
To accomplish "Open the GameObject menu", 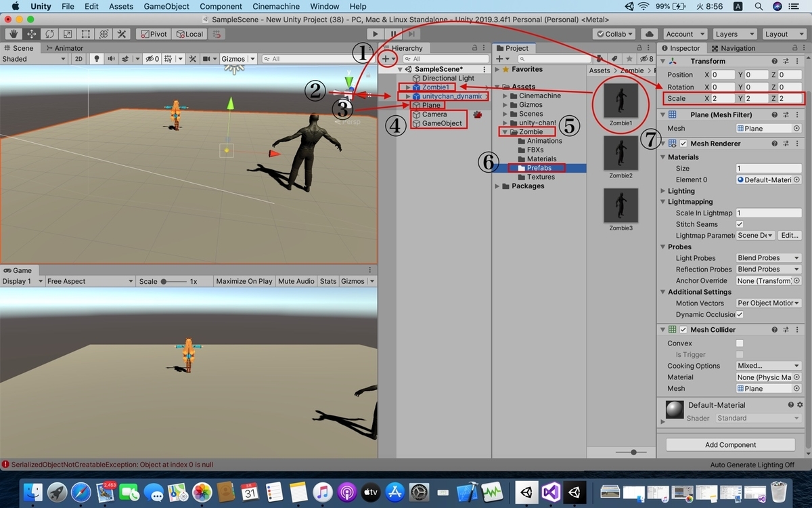I will (166, 6).
